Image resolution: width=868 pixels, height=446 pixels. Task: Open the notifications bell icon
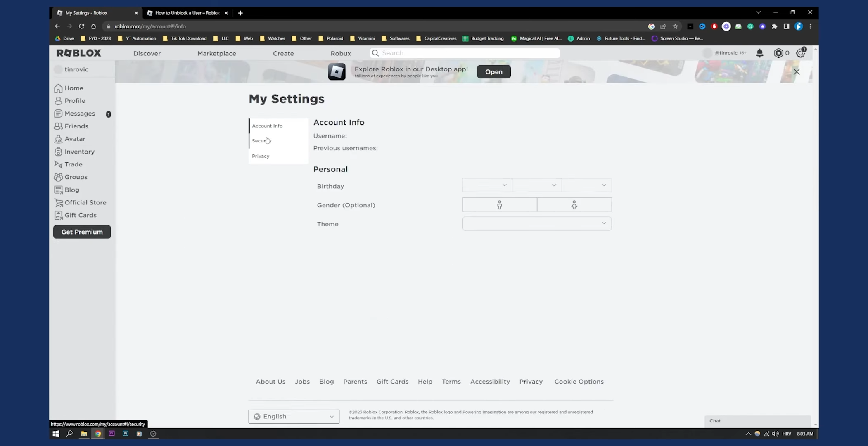(x=759, y=53)
